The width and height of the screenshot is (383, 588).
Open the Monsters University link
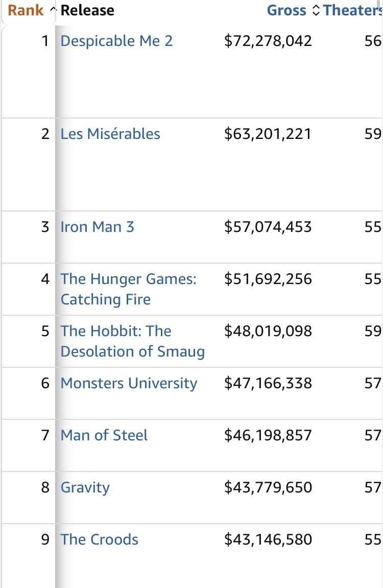click(129, 383)
